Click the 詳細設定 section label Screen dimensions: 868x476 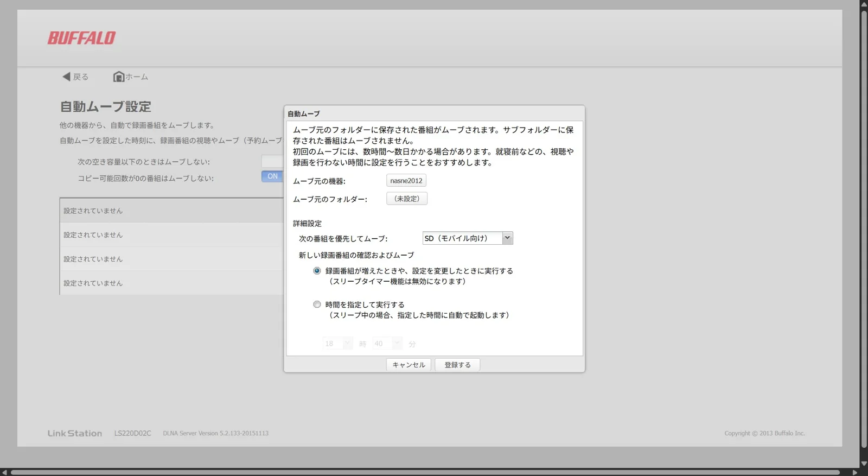pyautogui.click(x=307, y=224)
